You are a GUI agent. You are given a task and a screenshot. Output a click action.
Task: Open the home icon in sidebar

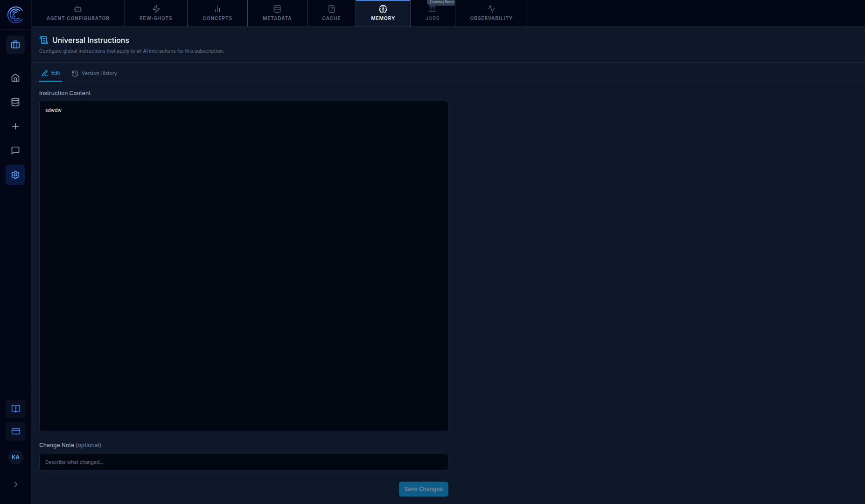point(15,78)
